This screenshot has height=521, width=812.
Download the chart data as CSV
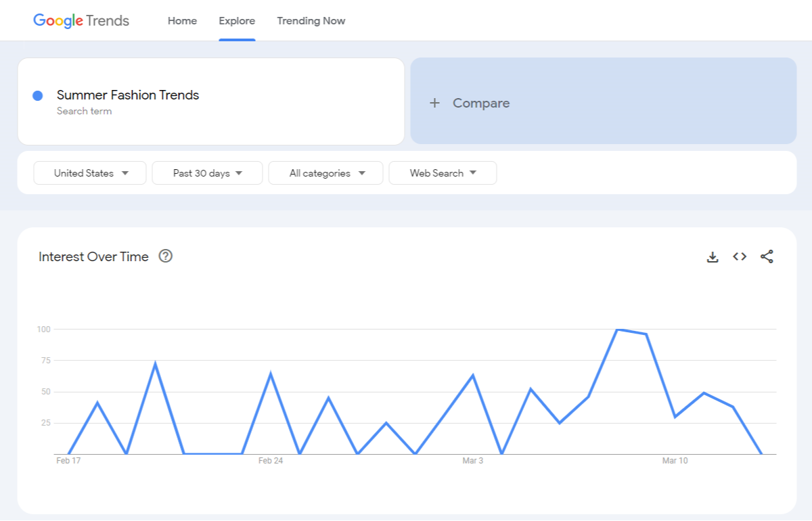click(x=713, y=257)
